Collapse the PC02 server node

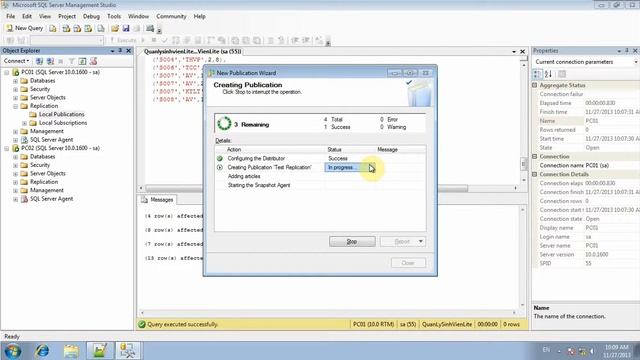coord(7,149)
